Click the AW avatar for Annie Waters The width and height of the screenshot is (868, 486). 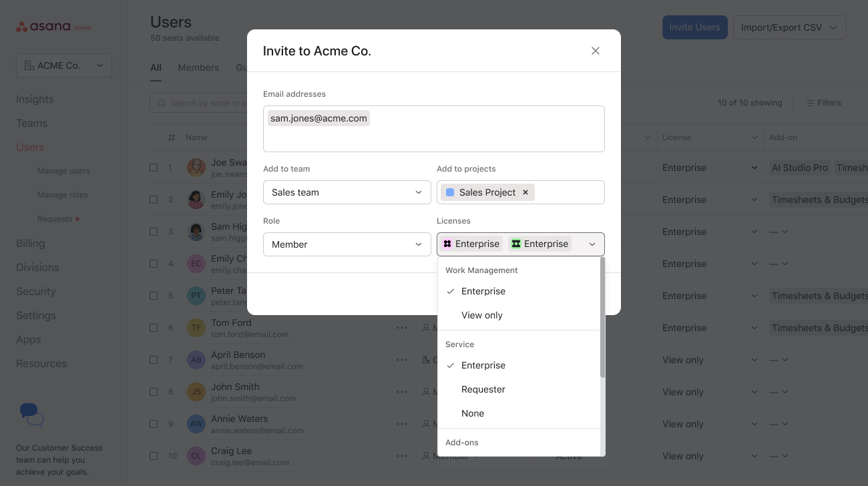[196, 424]
